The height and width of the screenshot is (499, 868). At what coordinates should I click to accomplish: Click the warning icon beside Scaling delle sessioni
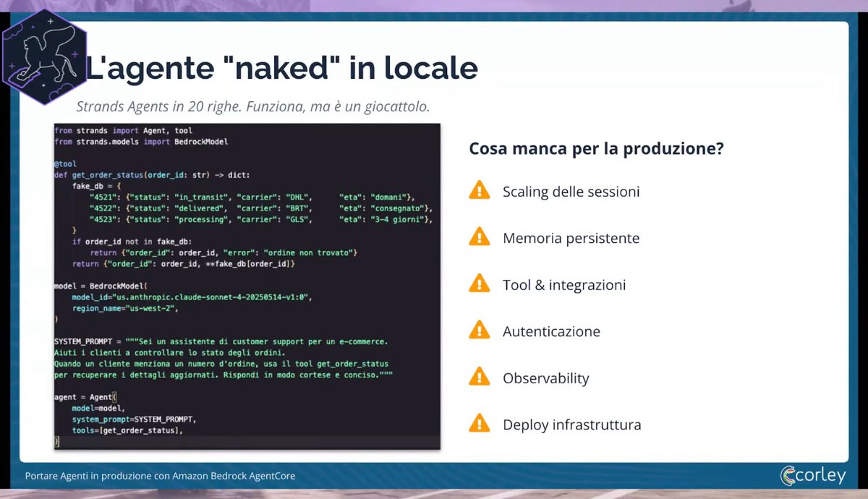click(x=479, y=191)
